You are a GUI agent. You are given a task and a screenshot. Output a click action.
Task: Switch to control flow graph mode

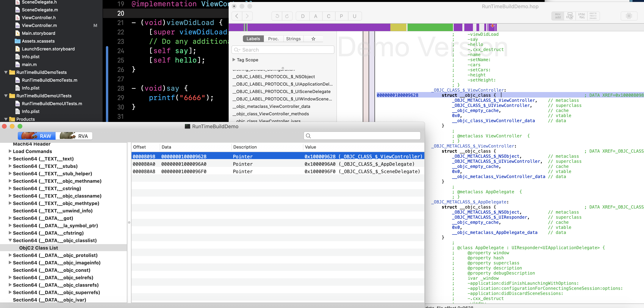[x=570, y=16]
